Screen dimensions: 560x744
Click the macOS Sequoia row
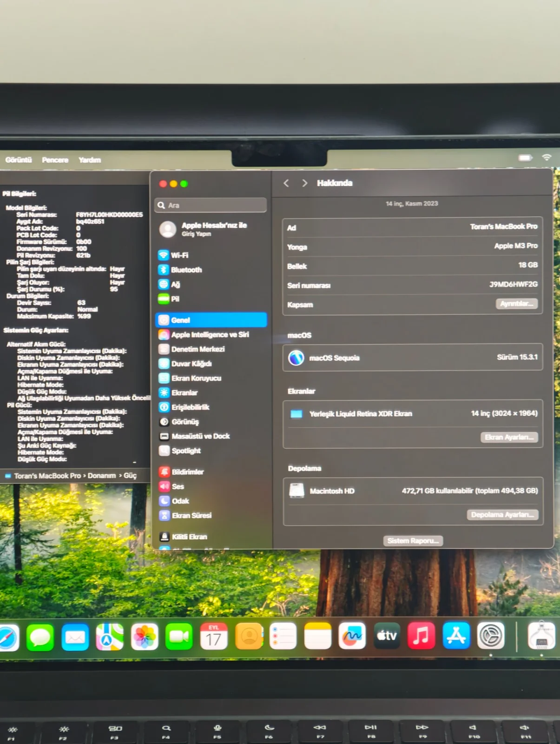pos(413,358)
